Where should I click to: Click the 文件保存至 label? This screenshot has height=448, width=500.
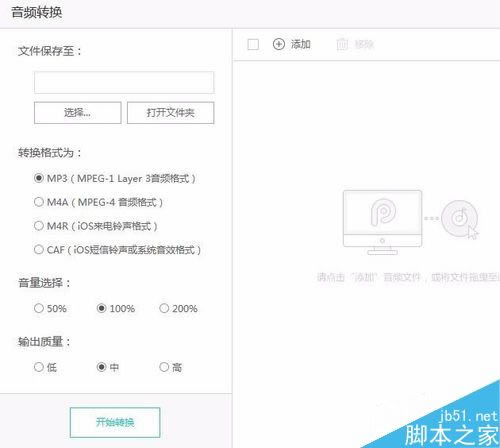(50, 51)
